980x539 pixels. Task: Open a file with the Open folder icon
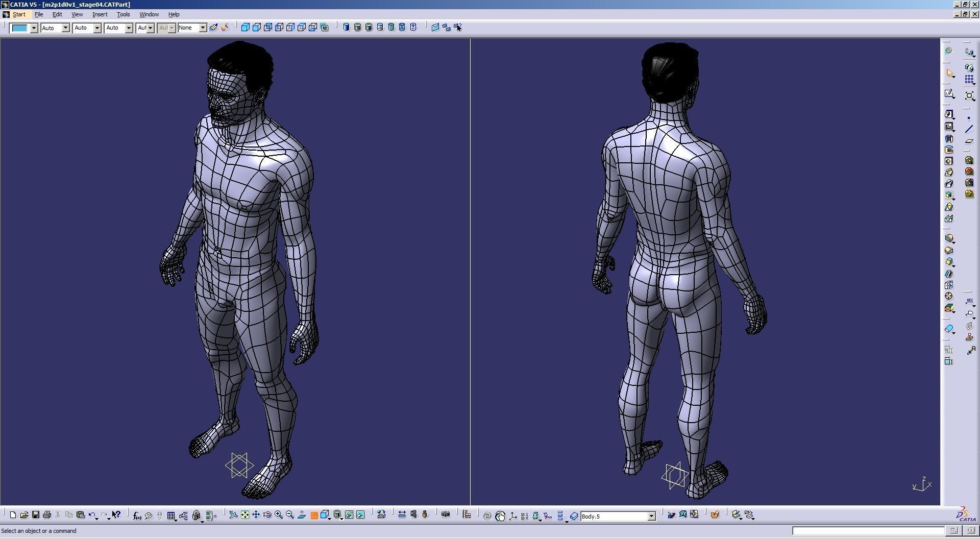[24, 516]
